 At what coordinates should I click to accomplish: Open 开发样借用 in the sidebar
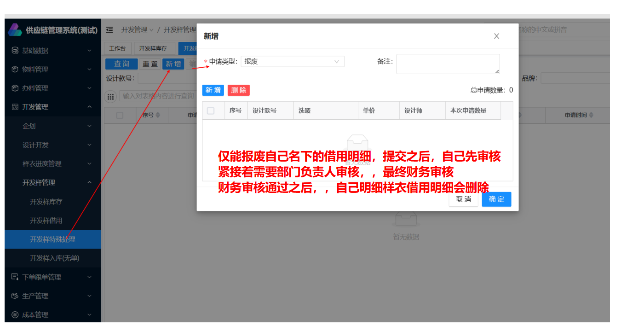pos(46,221)
